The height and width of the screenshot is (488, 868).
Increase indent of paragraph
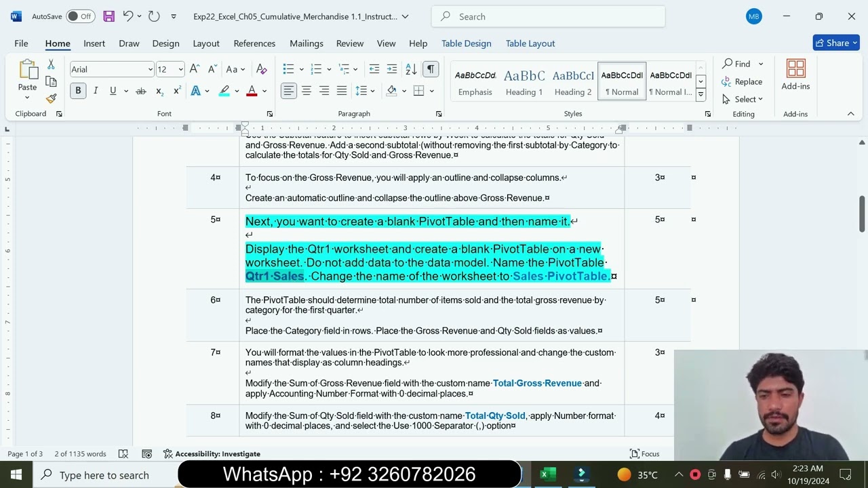point(392,69)
